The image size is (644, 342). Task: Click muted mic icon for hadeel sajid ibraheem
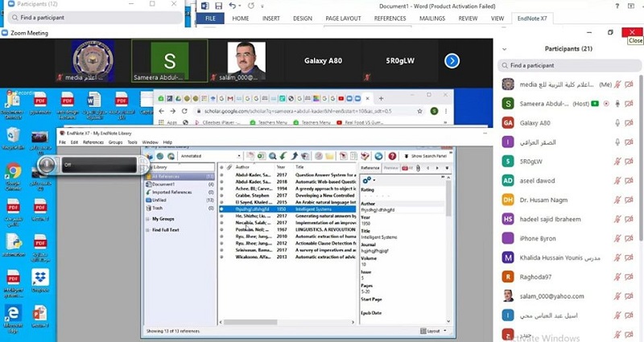(x=617, y=219)
